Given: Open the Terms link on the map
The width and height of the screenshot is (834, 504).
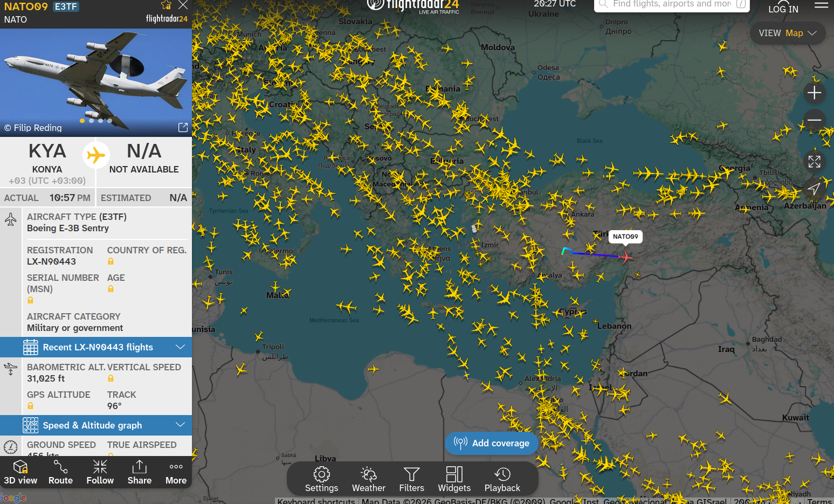Looking at the screenshot, I should coord(819,501).
